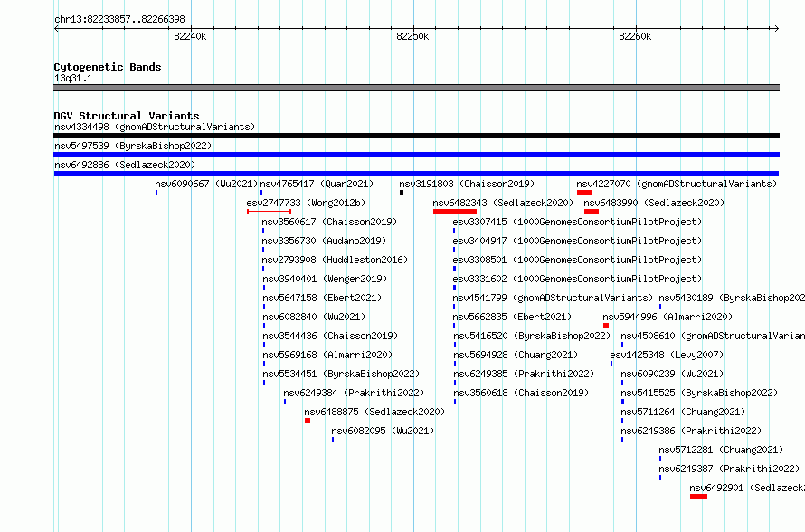Open nsv6483990 (Sedlazeck2020) label
The width and height of the screenshot is (805, 532).
(x=654, y=203)
